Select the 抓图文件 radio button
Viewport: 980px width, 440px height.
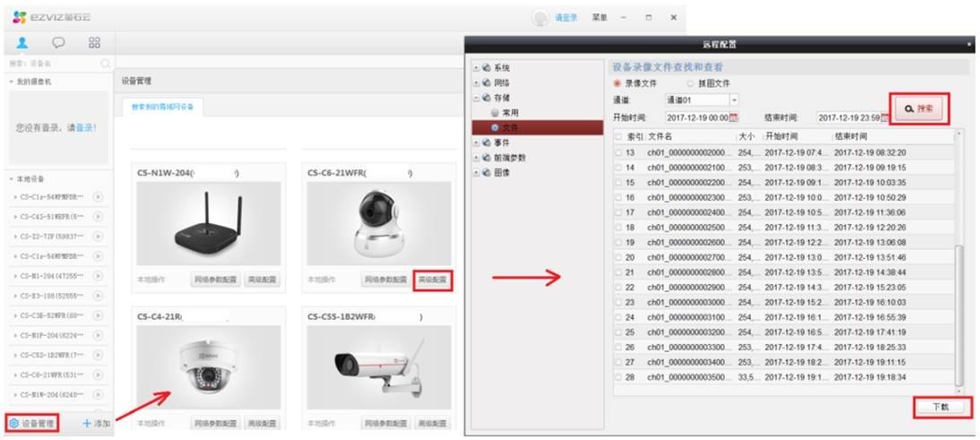[x=690, y=83]
